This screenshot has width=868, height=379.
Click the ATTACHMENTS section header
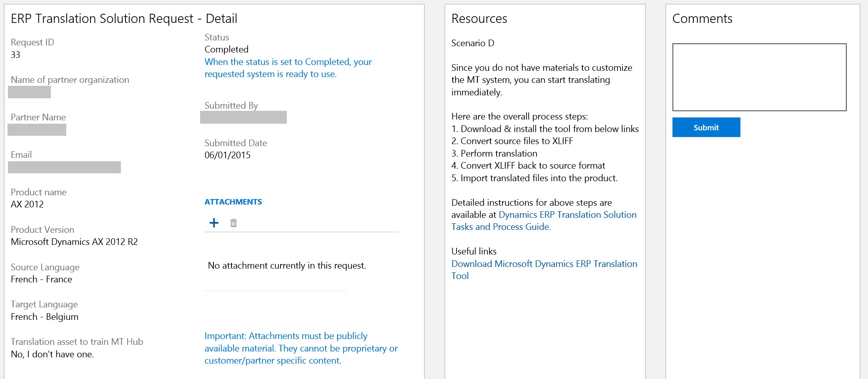pos(233,202)
